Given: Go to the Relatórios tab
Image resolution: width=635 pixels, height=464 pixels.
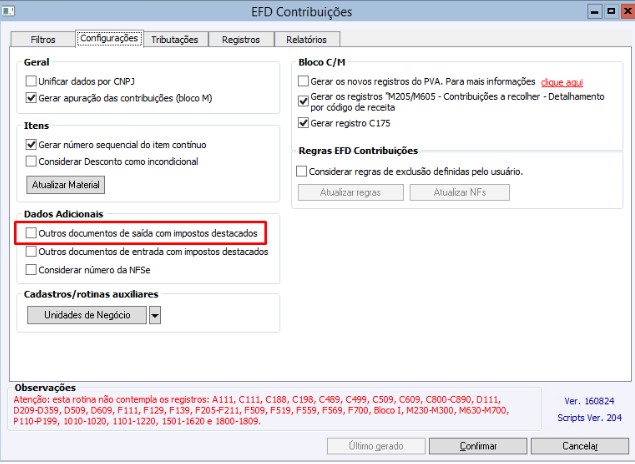Looking at the screenshot, I should pos(307,39).
